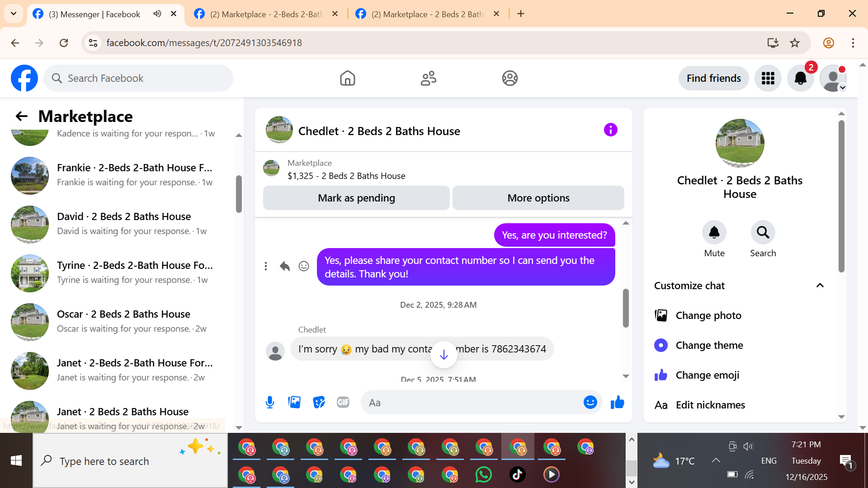
Task: Bookmark this page with the star
Action: click(795, 43)
